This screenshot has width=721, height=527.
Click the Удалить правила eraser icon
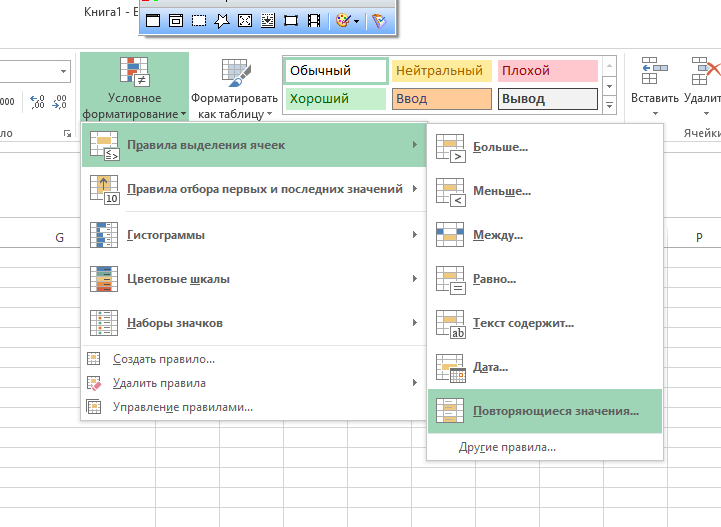pos(94,383)
